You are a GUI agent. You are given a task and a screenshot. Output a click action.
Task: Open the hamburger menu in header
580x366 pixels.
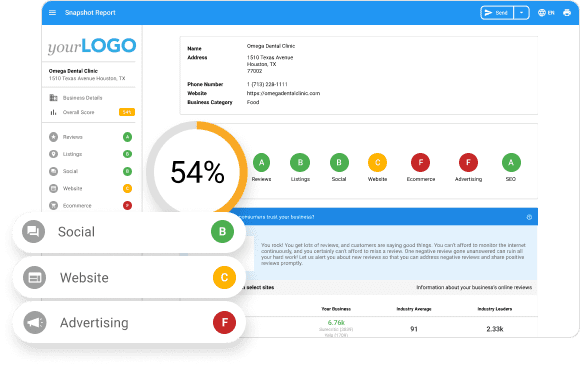pos(53,13)
